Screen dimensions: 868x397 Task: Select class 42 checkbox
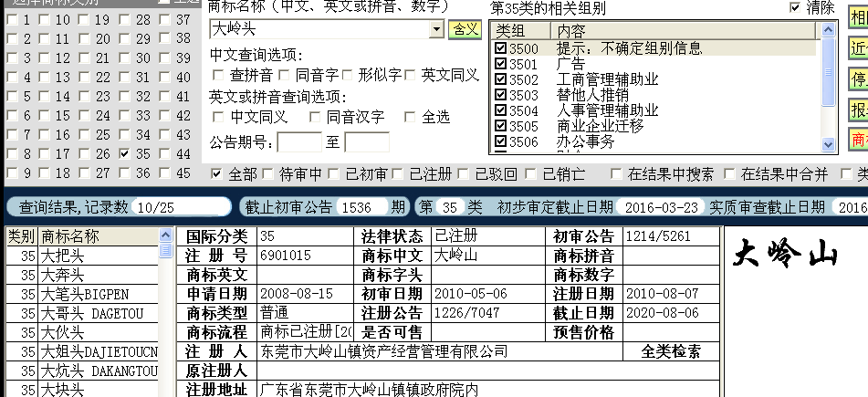coord(165,116)
